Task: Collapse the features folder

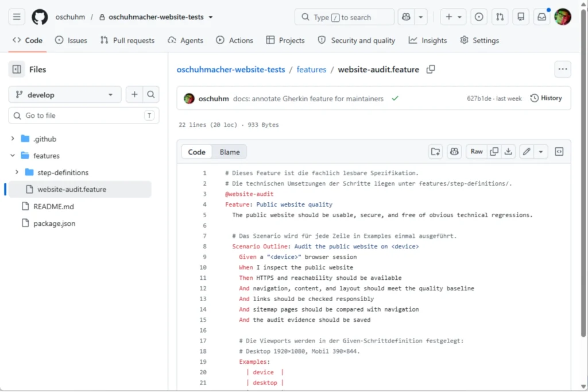Action: (13, 155)
